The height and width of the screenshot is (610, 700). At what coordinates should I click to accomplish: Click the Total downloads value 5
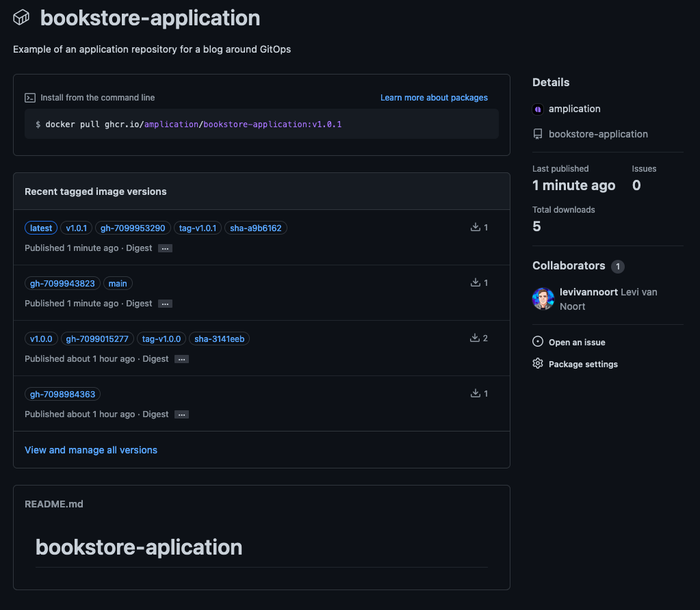pyautogui.click(x=536, y=226)
